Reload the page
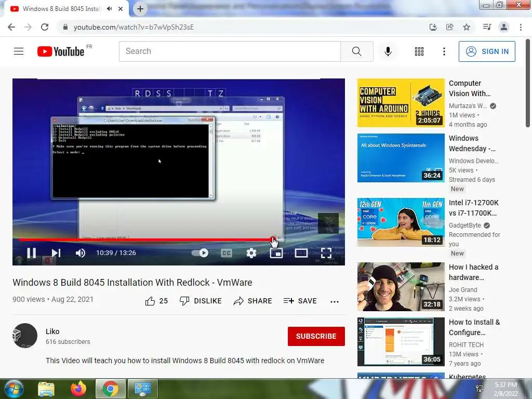The image size is (532, 399). tap(45, 27)
